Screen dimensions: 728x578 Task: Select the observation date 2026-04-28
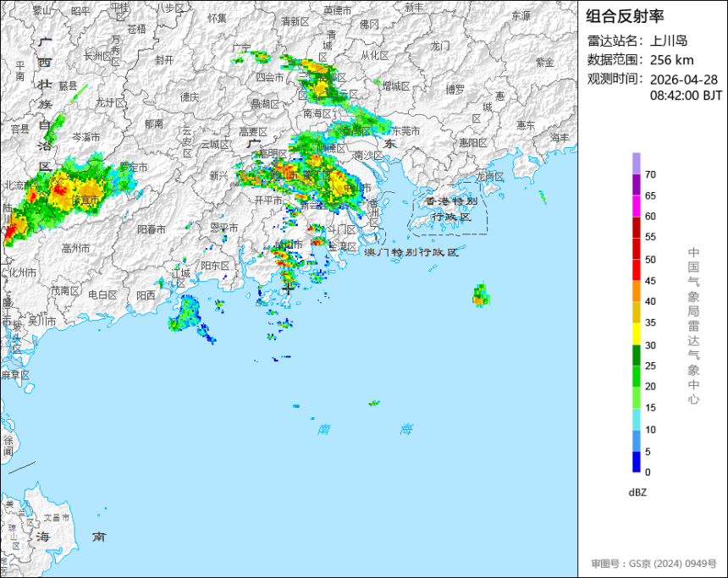tap(683, 80)
